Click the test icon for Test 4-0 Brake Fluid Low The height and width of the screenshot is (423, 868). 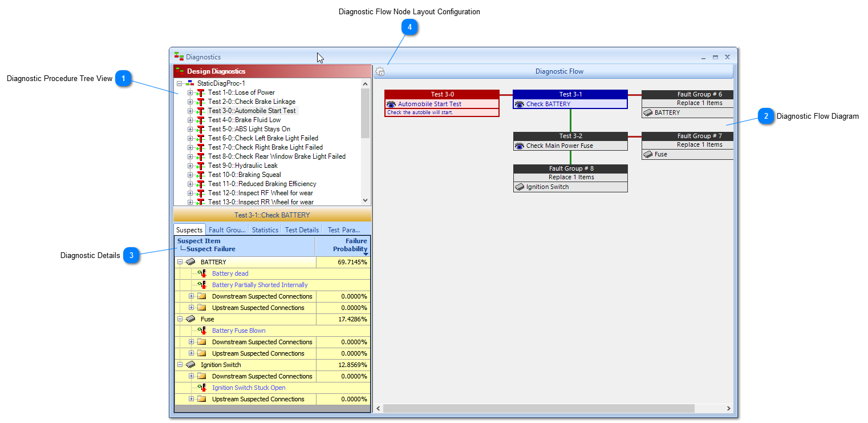pos(200,120)
